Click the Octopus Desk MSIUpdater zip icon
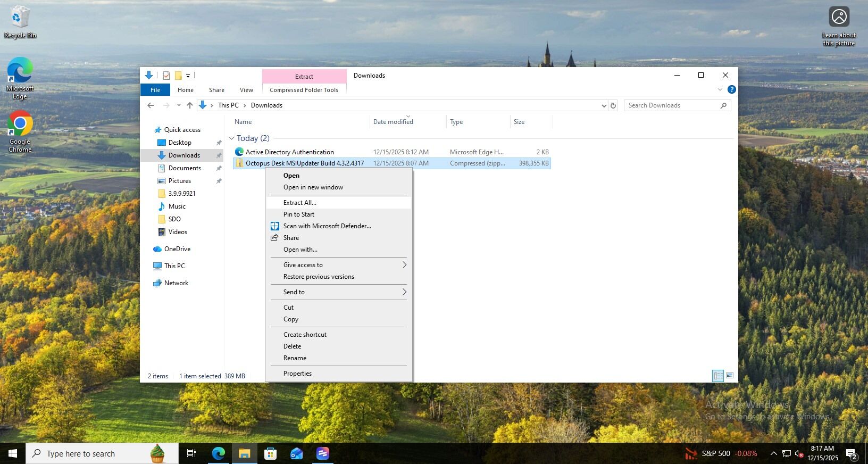This screenshot has height=464, width=868. tap(239, 163)
